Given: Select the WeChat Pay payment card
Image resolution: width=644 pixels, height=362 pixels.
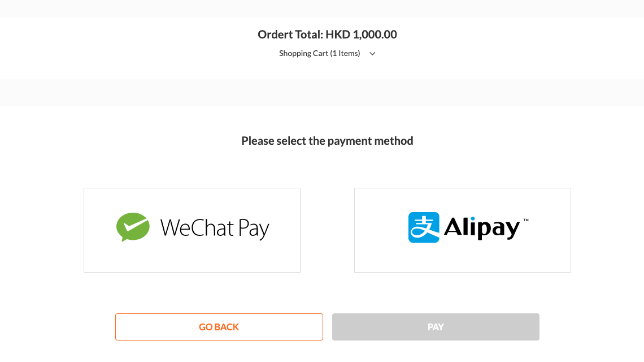Looking at the screenshot, I should coord(192,230).
